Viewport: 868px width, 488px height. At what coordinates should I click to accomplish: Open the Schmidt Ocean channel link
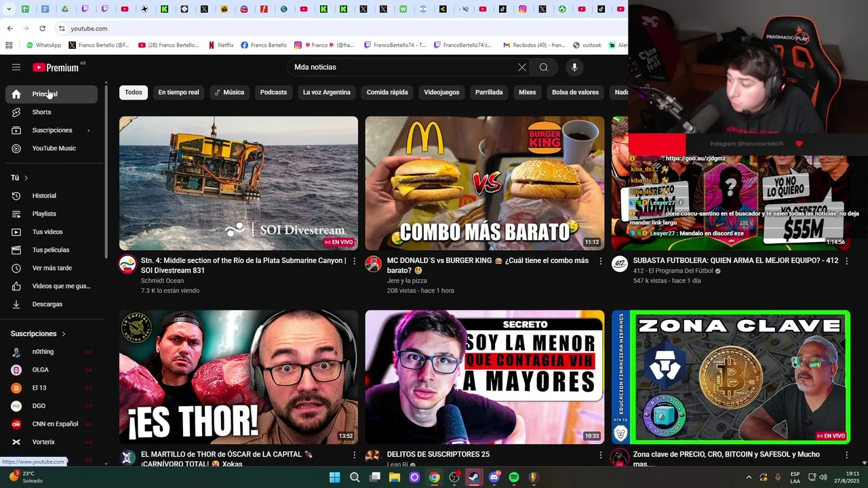coord(162,281)
